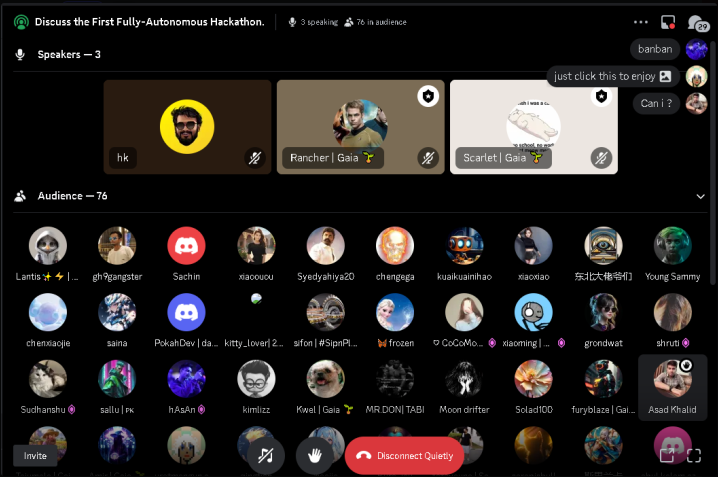
Task: Click muted mic icon on Scarlet tile
Action: (601, 158)
